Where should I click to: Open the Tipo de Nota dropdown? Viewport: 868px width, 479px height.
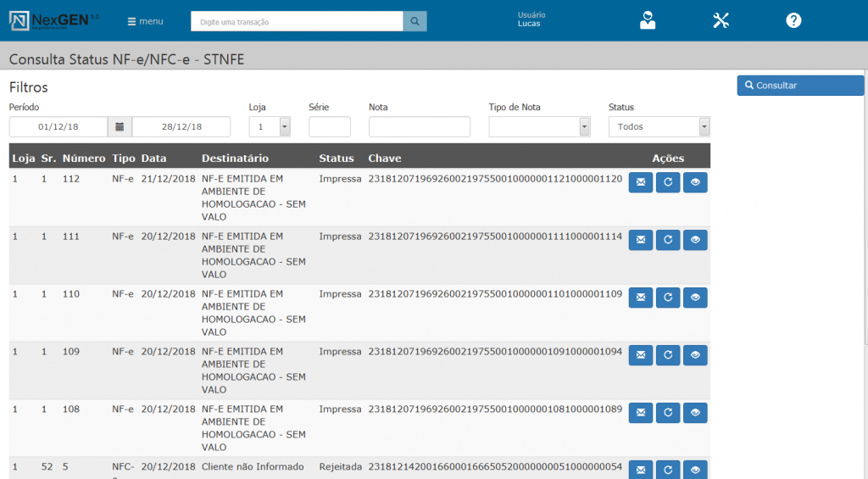click(584, 127)
